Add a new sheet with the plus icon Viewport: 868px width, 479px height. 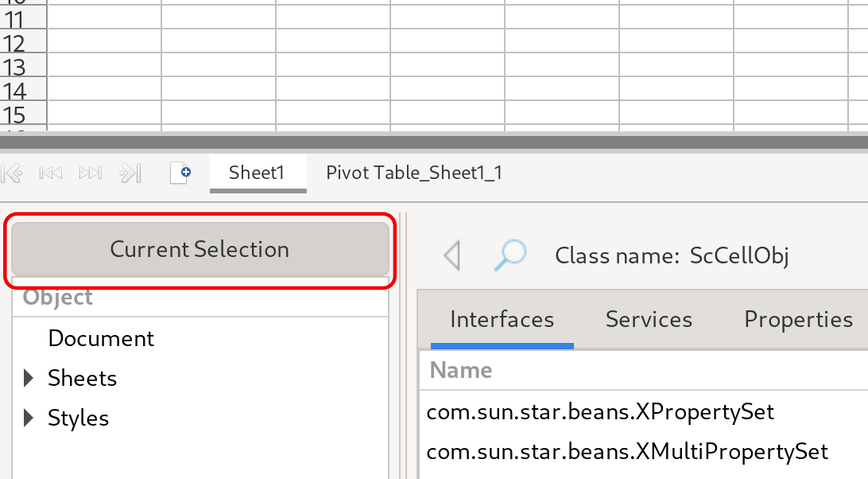point(180,173)
